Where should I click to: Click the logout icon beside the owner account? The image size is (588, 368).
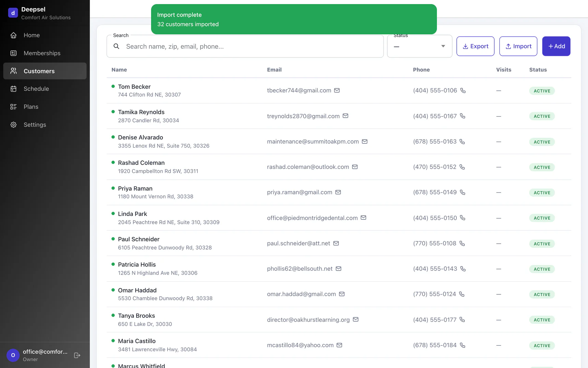point(77,355)
